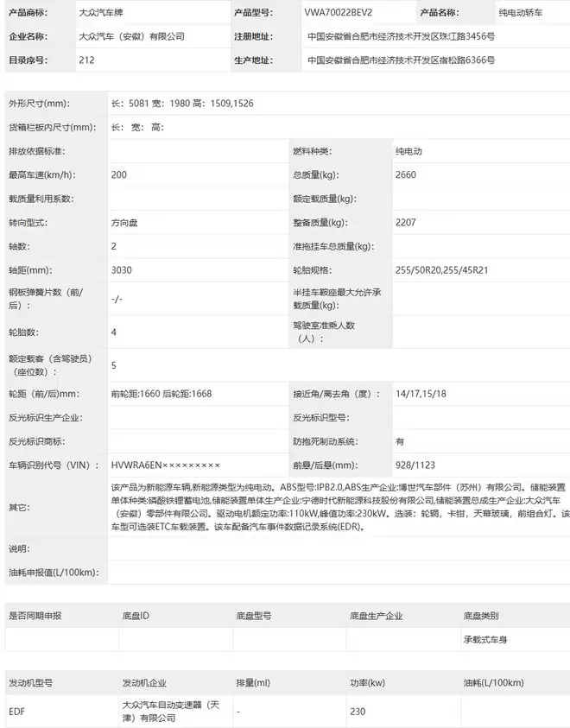Click the 整备质量(kg) label
Viewport: 570px width, 728px height.
tap(320, 223)
